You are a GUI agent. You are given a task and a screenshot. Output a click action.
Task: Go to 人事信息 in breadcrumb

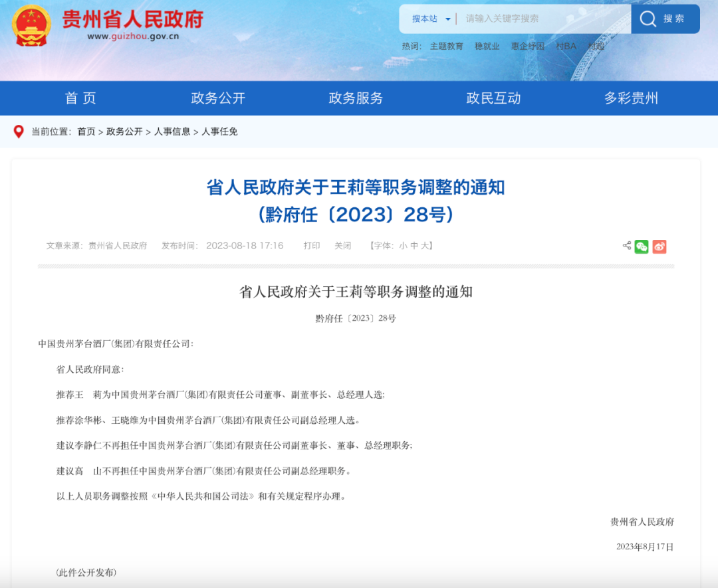172,132
